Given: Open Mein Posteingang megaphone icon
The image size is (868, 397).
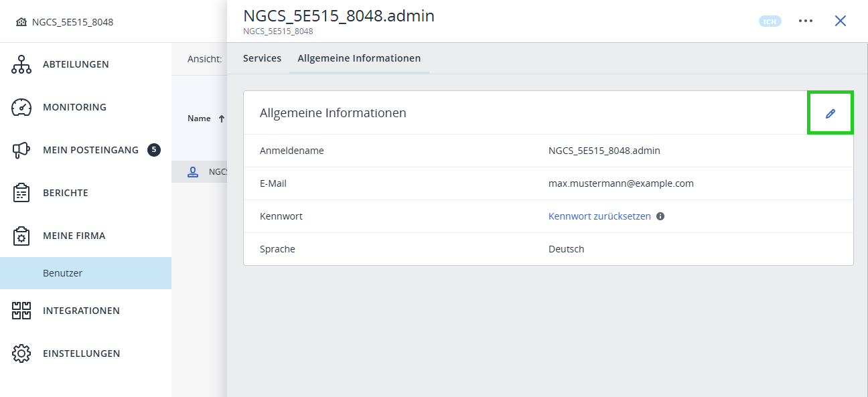Looking at the screenshot, I should (21, 149).
